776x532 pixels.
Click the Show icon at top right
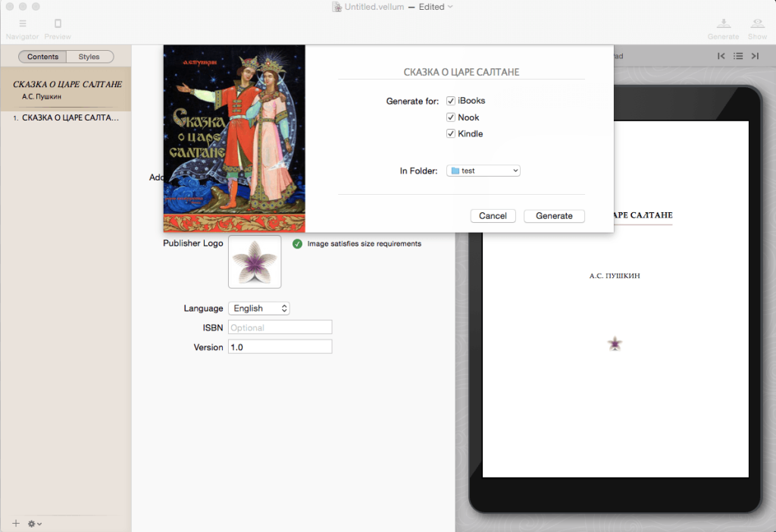pyautogui.click(x=757, y=23)
